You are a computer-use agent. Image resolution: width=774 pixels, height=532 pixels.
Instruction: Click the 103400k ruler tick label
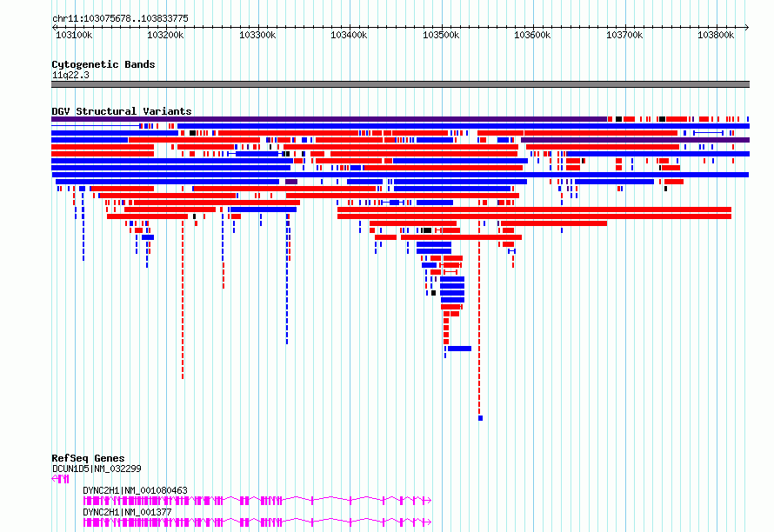click(349, 35)
